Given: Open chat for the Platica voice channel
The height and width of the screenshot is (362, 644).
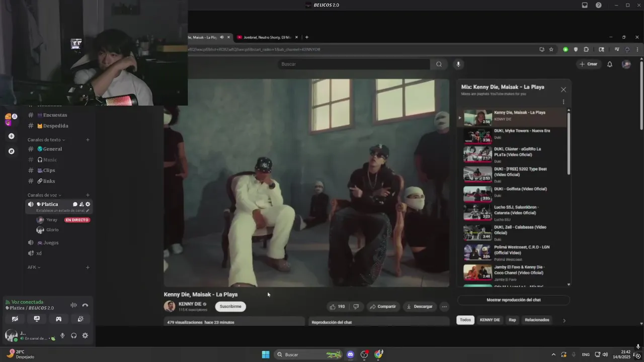Looking at the screenshot, I should 75,204.
